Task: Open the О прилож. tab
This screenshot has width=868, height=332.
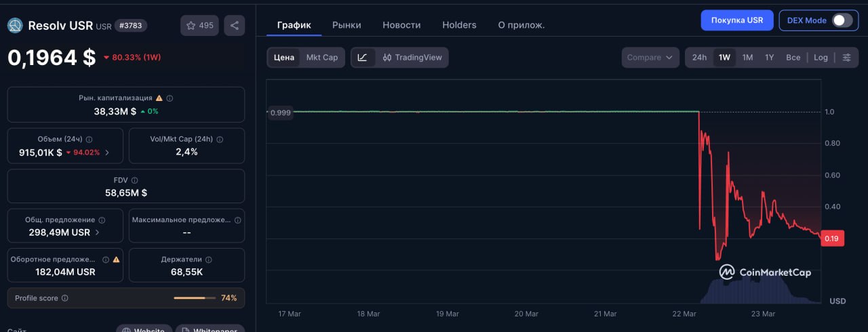Action: pyautogui.click(x=521, y=25)
